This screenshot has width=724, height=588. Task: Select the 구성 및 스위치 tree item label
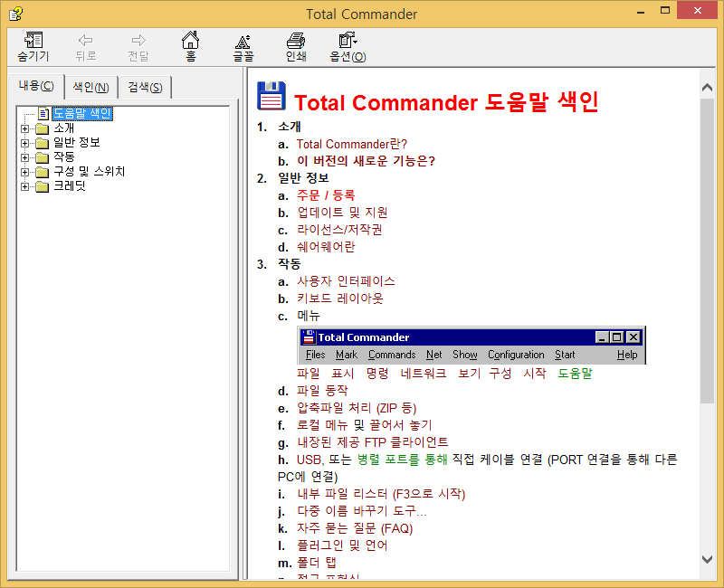89,172
